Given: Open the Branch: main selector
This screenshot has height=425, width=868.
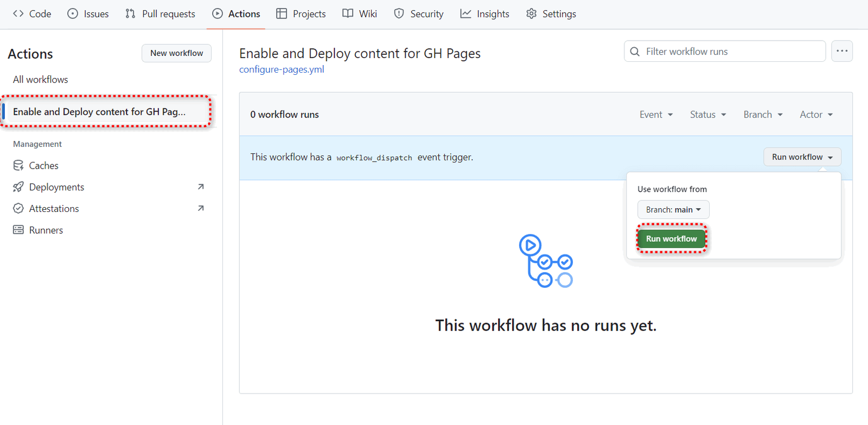Looking at the screenshot, I should (x=673, y=210).
